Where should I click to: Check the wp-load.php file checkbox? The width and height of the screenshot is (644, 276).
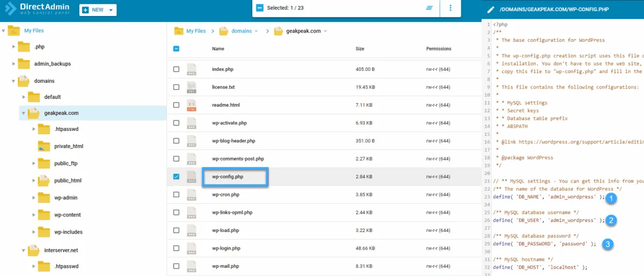click(x=176, y=230)
